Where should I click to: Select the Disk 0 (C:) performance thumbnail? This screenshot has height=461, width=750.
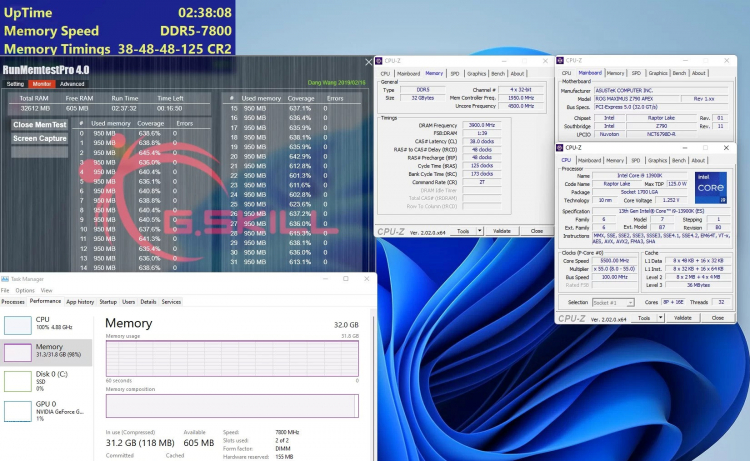(x=20, y=380)
